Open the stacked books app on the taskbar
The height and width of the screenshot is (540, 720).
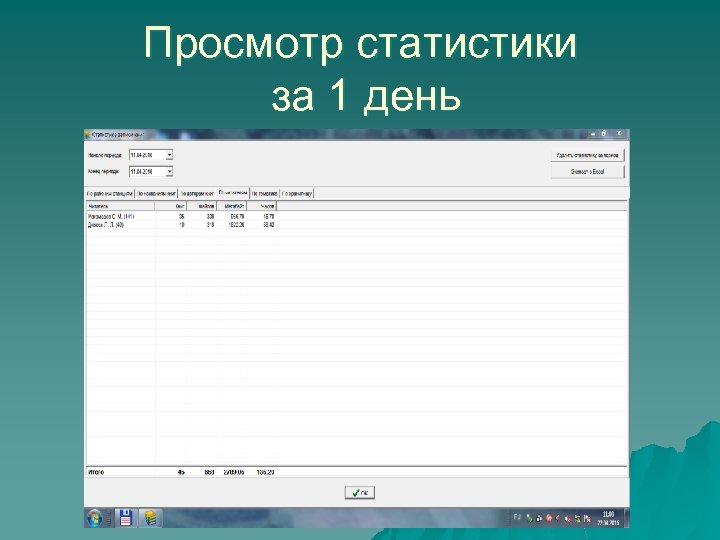pos(151,518)
